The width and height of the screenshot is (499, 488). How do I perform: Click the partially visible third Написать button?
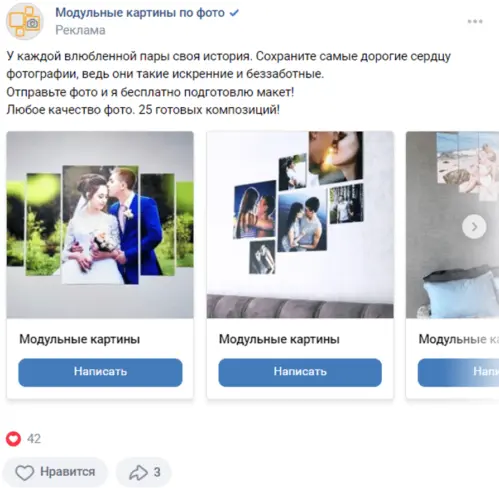458,372
